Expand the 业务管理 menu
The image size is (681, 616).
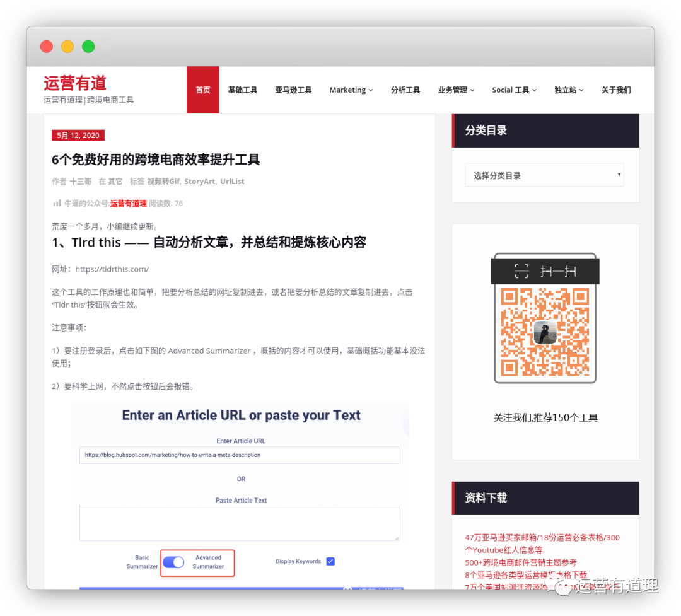456,90
